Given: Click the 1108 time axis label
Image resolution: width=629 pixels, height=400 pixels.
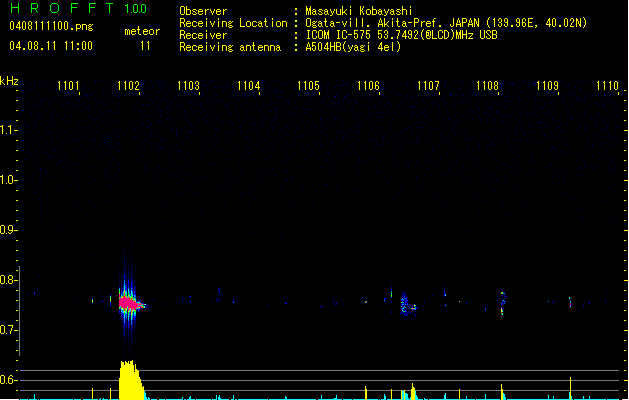Looking at the screenshot, I should tap(487, 85).
